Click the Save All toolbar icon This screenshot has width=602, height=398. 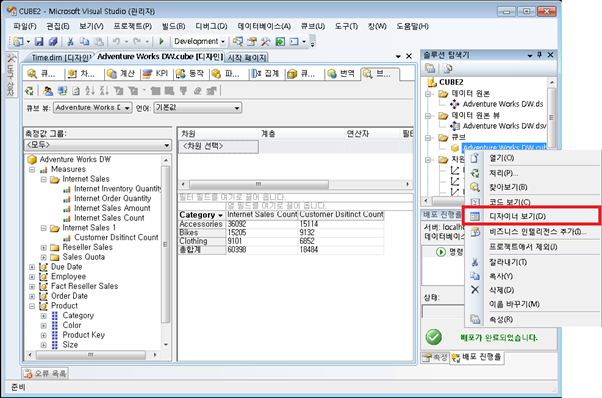pos(53,41)
